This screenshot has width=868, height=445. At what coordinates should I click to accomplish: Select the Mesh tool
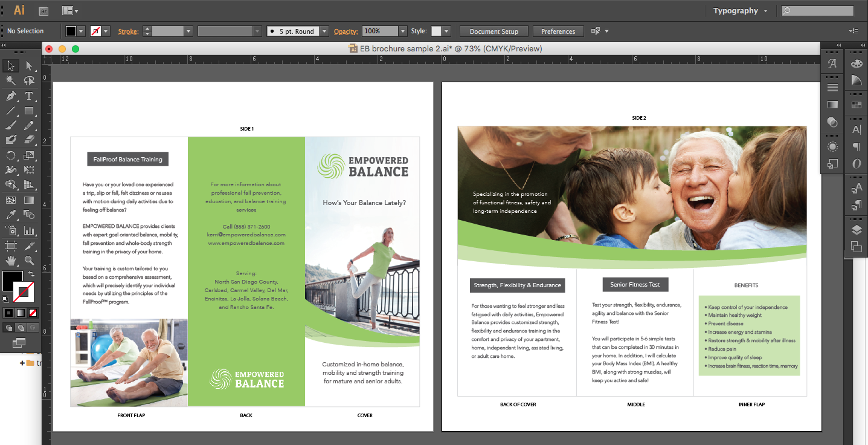[11, 200]
